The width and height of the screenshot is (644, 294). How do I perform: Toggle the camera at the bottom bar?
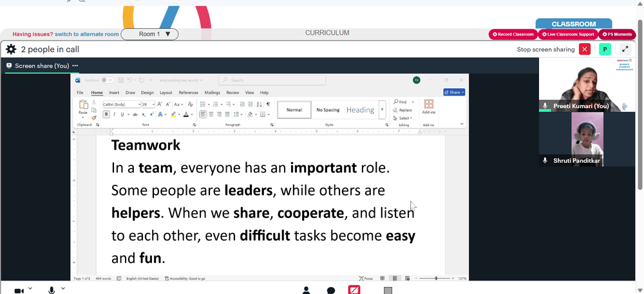(19, 291)
